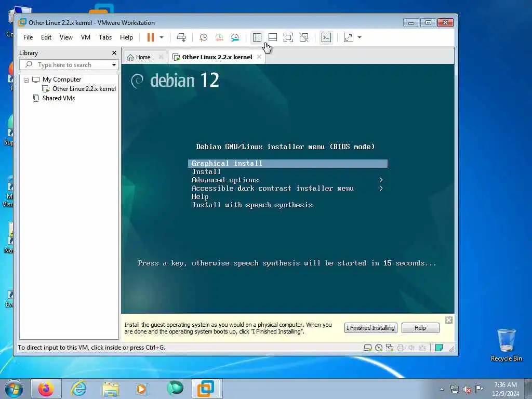Switch to Unity mode icon
This screenshot has height=399, width=532.
click(304, 37)
